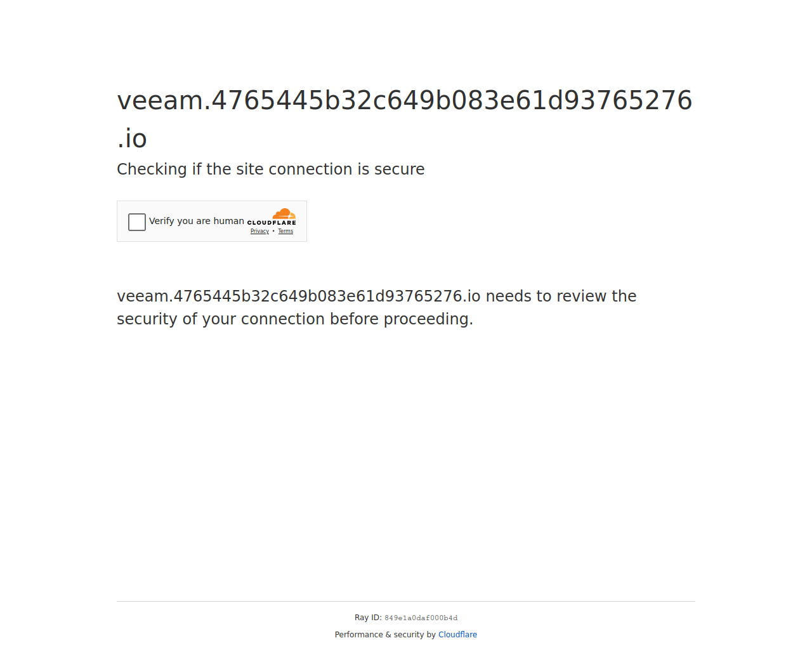This screenshot has height=650, width=812.
Task: Click the Ray ID value 849e1a0daf000b4d
Action: pos(421,618)
